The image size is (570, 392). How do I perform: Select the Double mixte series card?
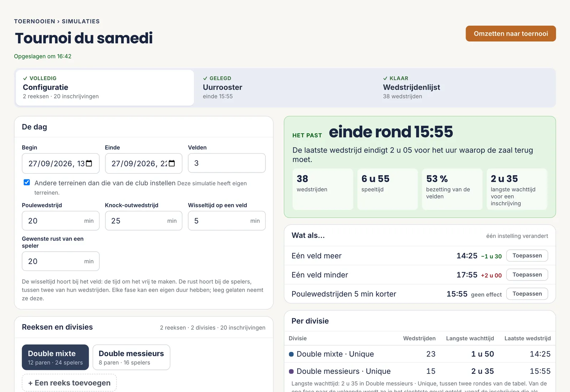point(55,357)
